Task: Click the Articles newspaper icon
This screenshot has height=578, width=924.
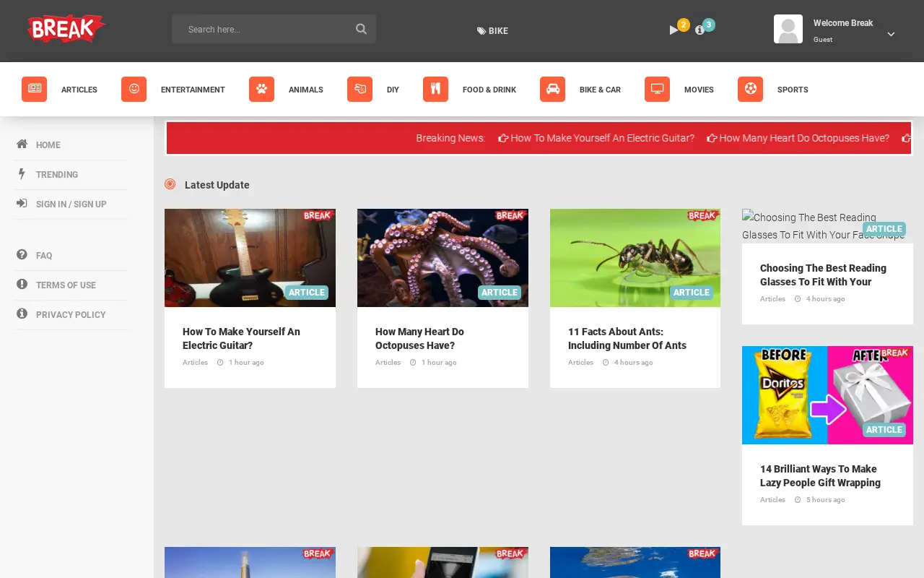Action: coord(34,90)
